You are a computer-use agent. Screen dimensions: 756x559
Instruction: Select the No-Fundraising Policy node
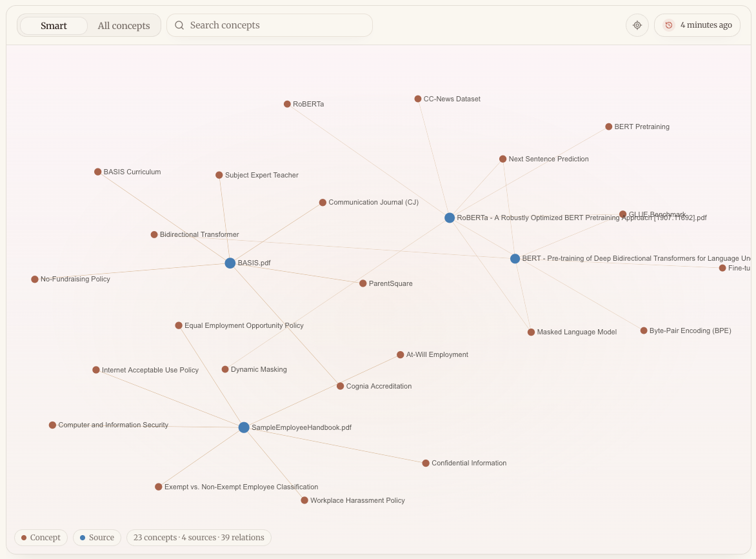click(35, 279)
